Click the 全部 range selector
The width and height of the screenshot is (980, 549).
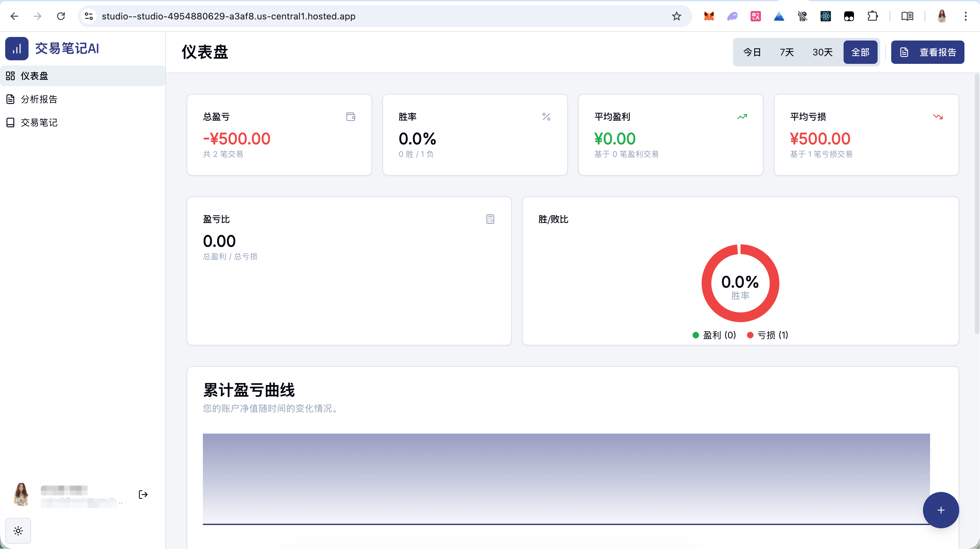[x=860, y=52]
